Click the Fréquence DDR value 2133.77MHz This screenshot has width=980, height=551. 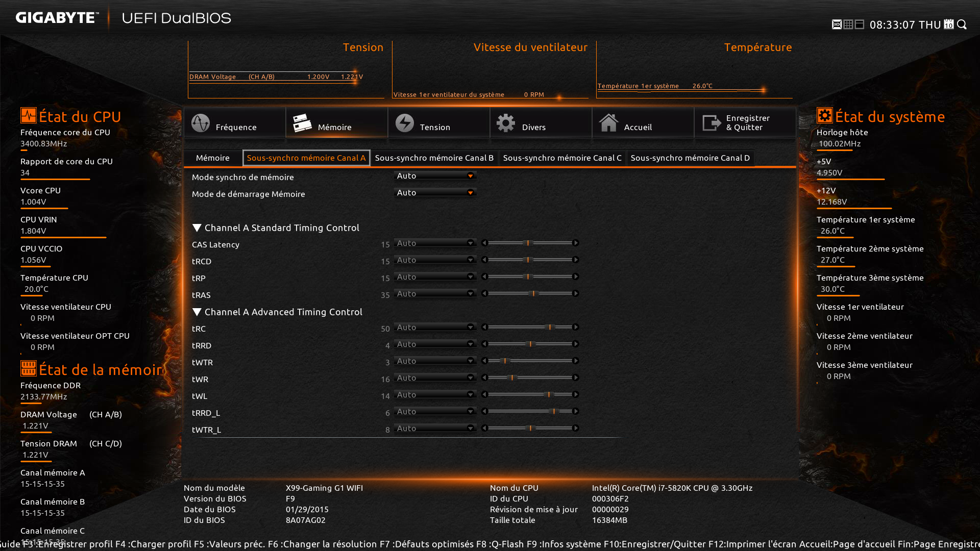click(44, 396)
